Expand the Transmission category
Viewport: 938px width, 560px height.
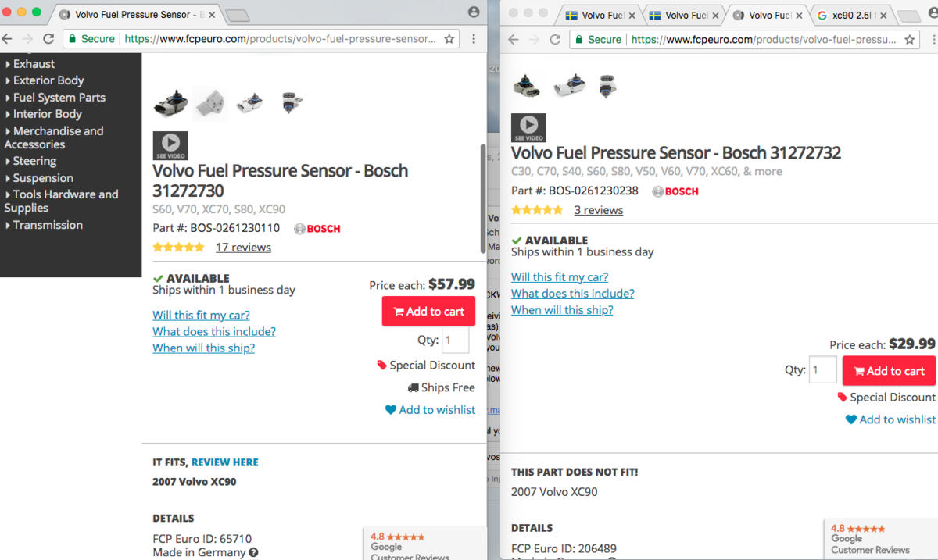47,225
